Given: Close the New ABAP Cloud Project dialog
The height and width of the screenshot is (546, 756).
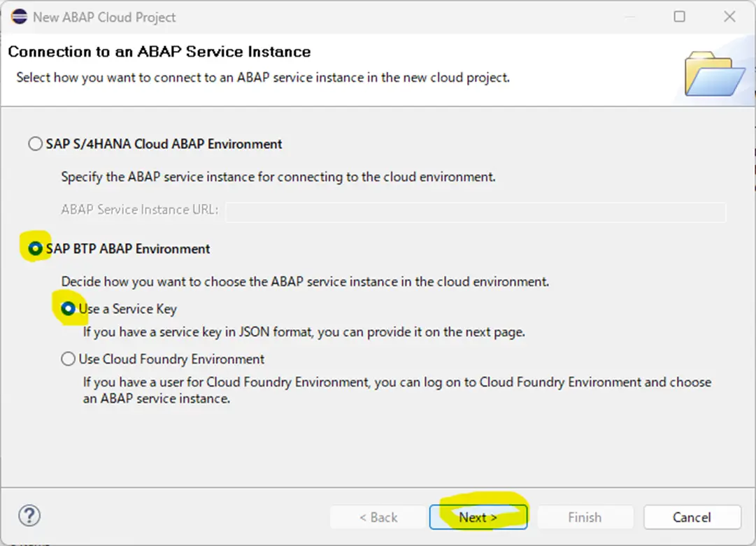Looking at the screenshot, I should point(729,16).
